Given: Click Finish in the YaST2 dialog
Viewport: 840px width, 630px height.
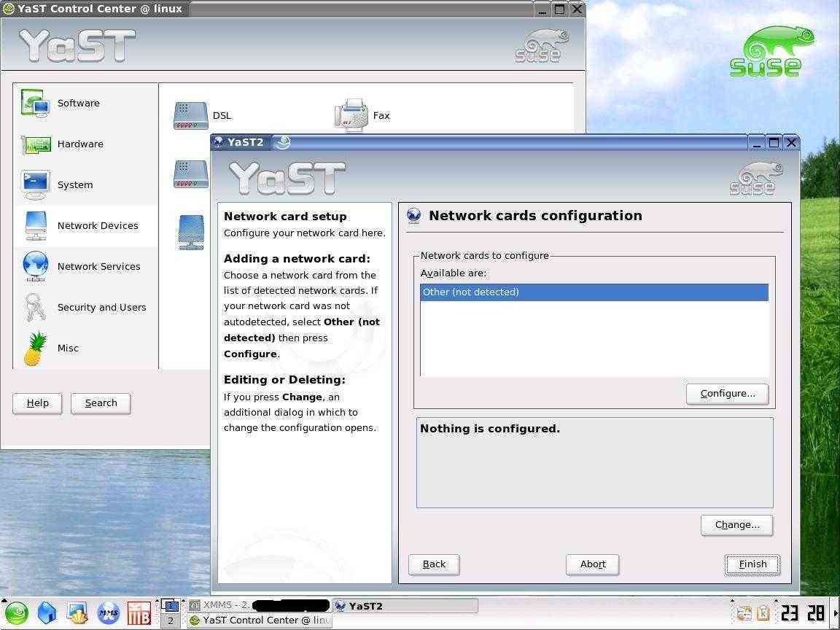Looking at the screenshot, I should (752, 564).
